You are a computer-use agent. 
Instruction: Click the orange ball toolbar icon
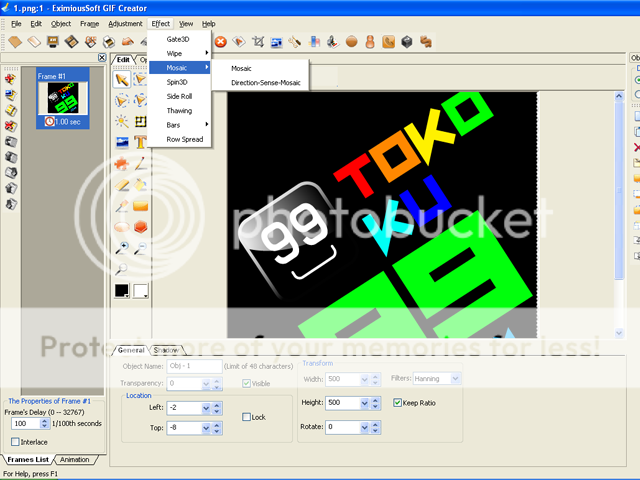coord(351,42)
